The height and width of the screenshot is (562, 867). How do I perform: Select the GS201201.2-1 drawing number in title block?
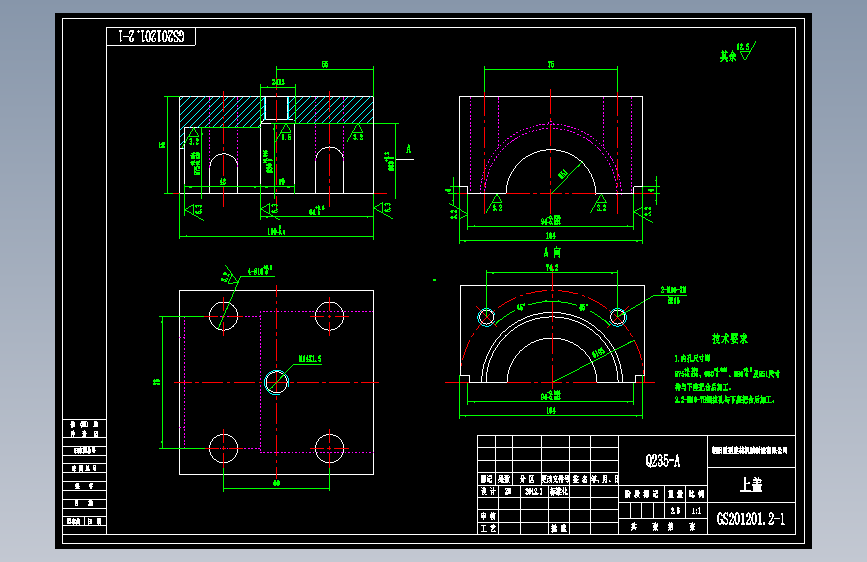751,519
